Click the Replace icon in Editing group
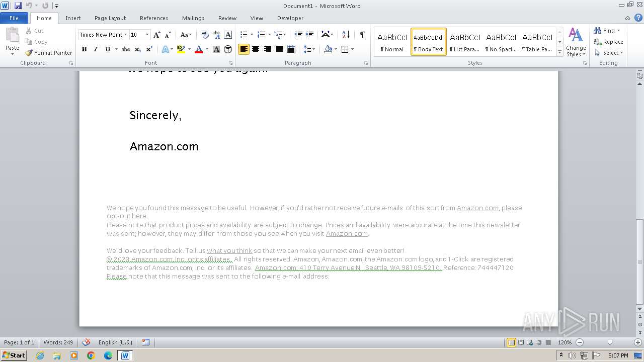The image size is (644, 362). click(598, 42)
